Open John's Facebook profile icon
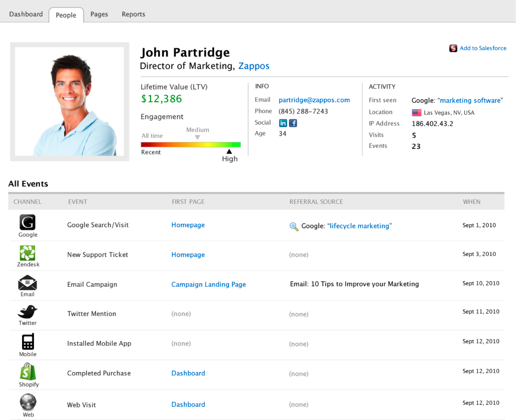The image size is (516, 420). tap(293, 123)
